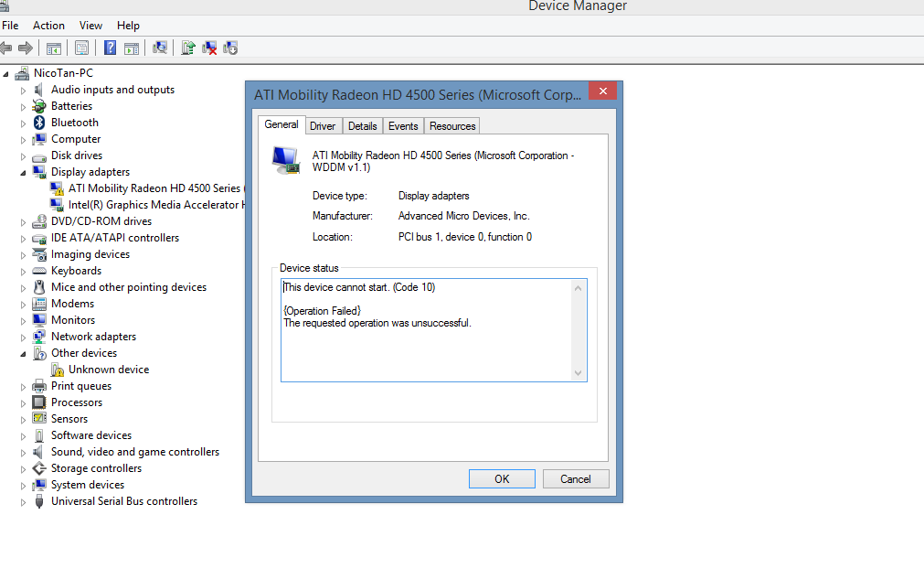Toggle Show/Hide Console Tree toolbar icon
The width and height of the screenshot is (924, 579).
[54, 48]
